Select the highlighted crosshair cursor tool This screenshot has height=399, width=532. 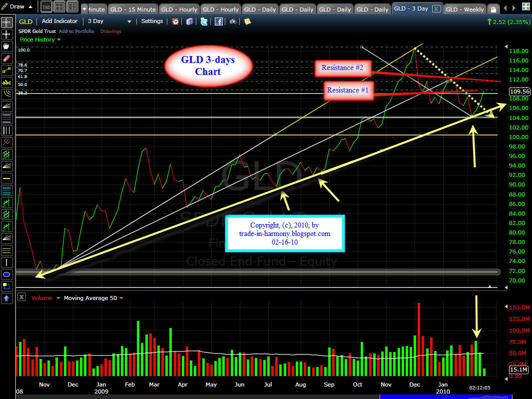coord(6,22)
